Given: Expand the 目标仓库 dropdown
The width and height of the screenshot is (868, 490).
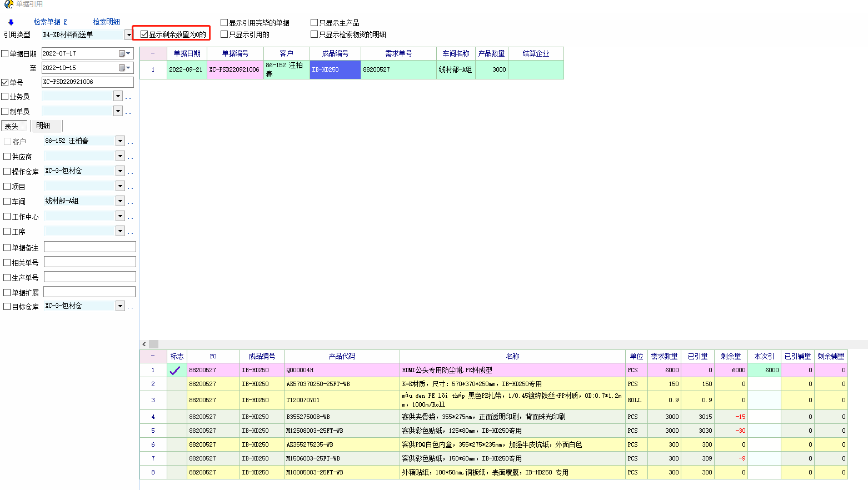Looking at the screenshot, I should (120, 306).
